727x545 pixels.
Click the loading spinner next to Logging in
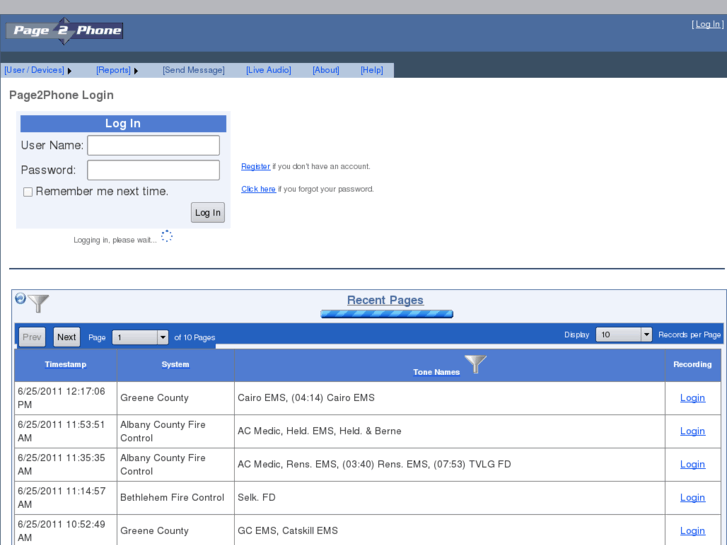click(167, 236)
